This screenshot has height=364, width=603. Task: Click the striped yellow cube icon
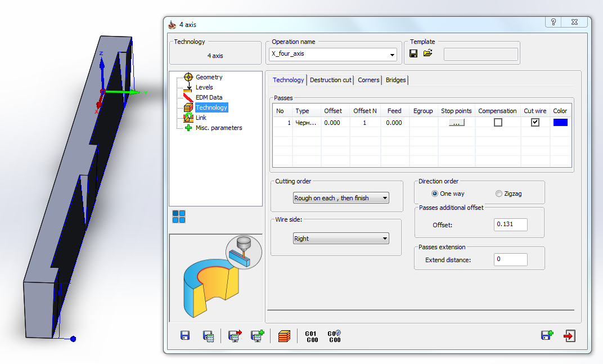click(x=284, y=336)
